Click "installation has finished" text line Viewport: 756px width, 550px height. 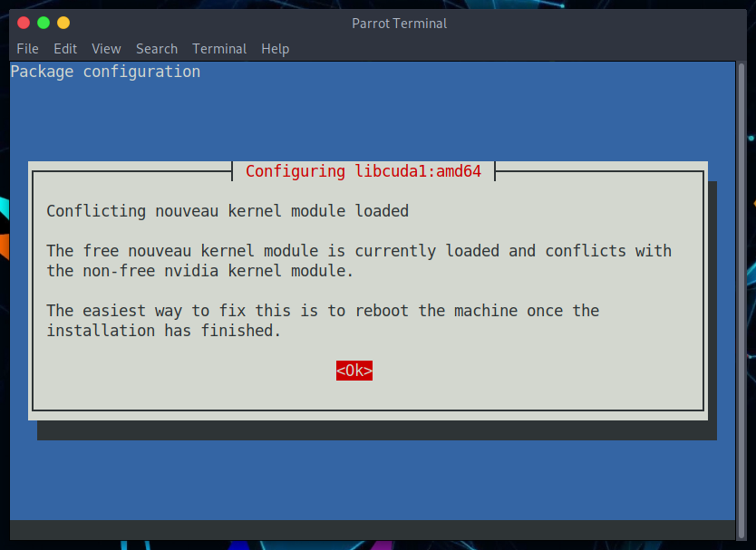point(164,331)
